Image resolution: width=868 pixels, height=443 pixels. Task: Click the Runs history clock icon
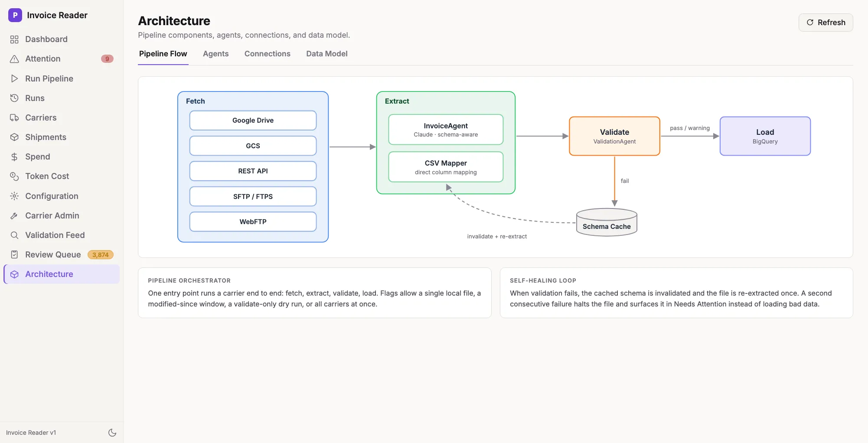pos(14,98)
